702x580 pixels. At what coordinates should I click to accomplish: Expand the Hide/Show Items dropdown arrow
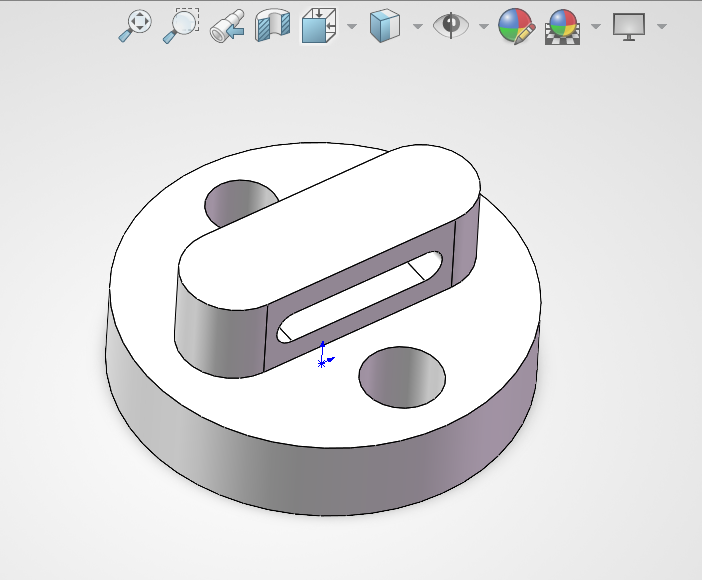(484, 26)
